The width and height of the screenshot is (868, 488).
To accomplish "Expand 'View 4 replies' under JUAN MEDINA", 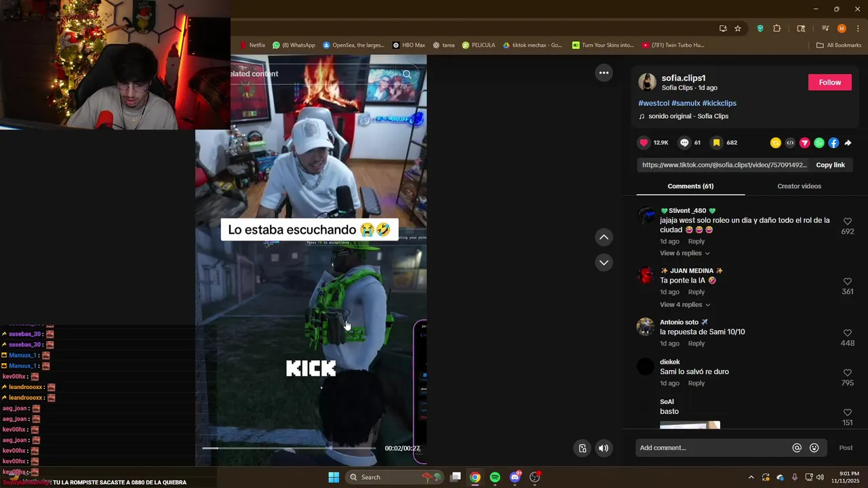I will tap(685, 304).
